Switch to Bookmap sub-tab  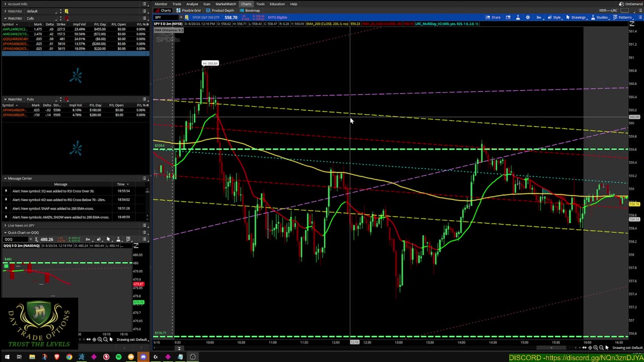coord(251,11)
